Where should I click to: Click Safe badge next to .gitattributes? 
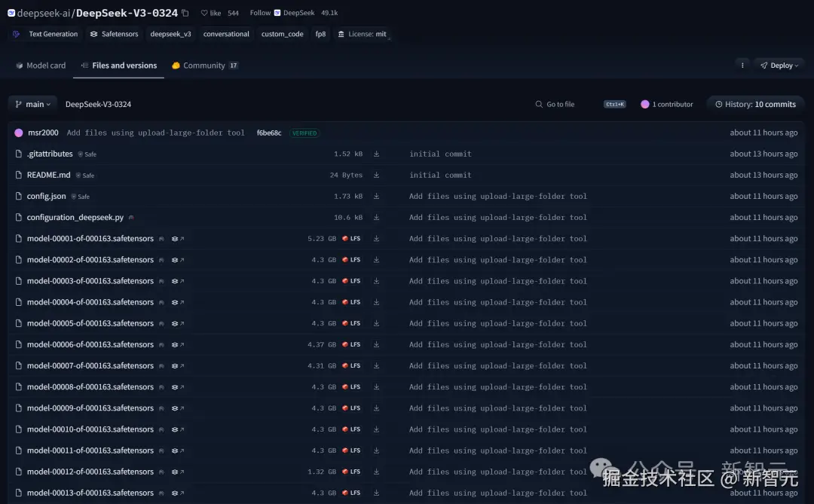[87, 154]
